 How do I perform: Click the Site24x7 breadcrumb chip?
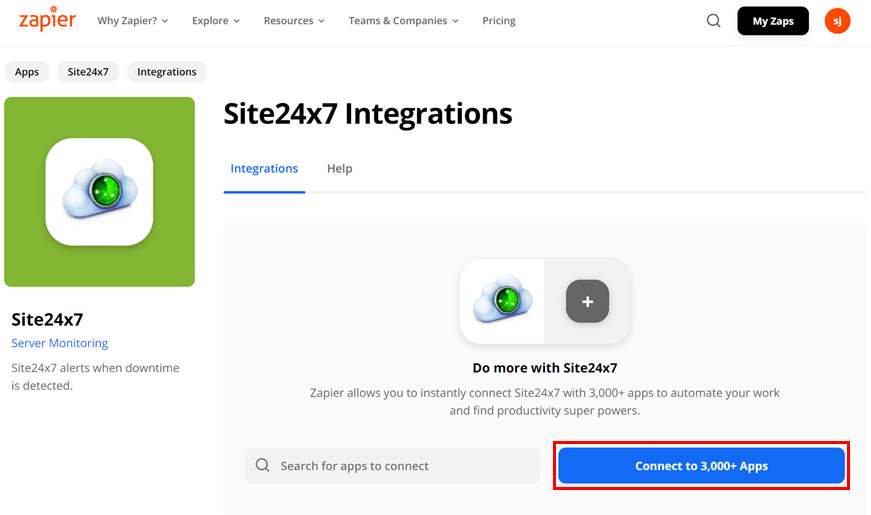[88, 72]
